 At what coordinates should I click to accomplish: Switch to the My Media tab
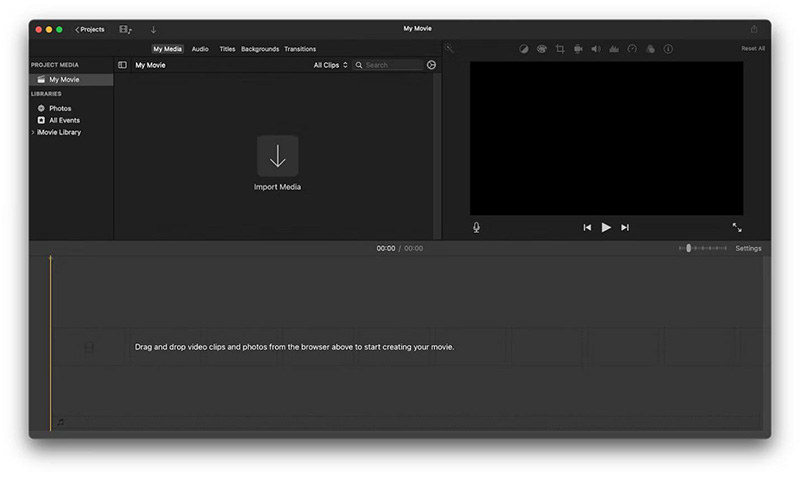(167, 49)
